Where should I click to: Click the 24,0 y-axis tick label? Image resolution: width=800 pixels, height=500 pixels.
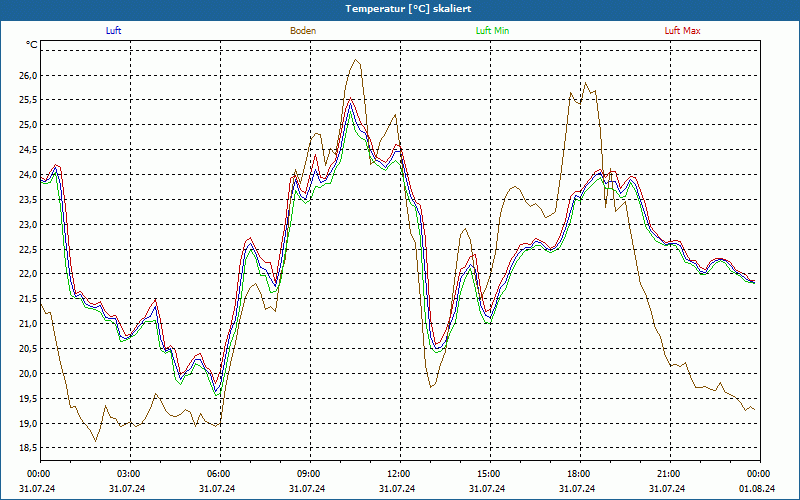tap(27, 175)
